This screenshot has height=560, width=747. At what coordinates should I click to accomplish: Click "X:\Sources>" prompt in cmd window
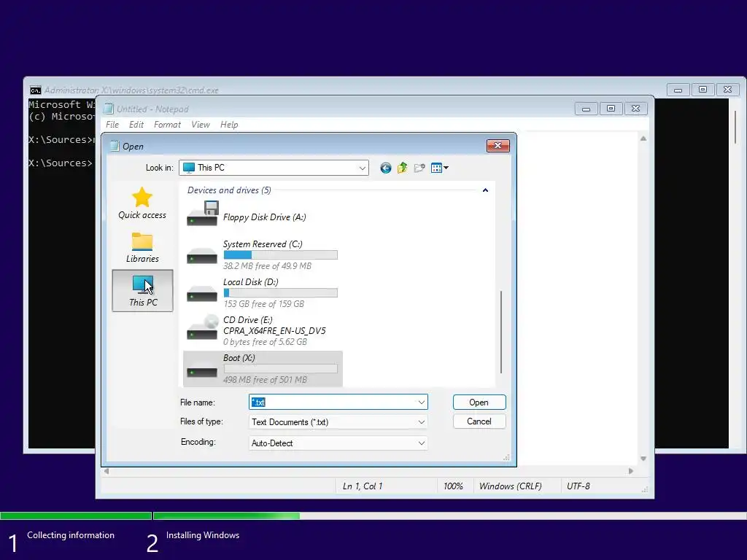click(x=61, y=163)
